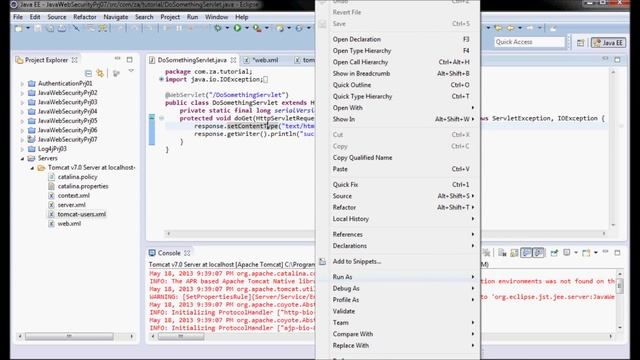
Task: Open Project Explorer View Menu chevron
Action: tap(131, 71)
